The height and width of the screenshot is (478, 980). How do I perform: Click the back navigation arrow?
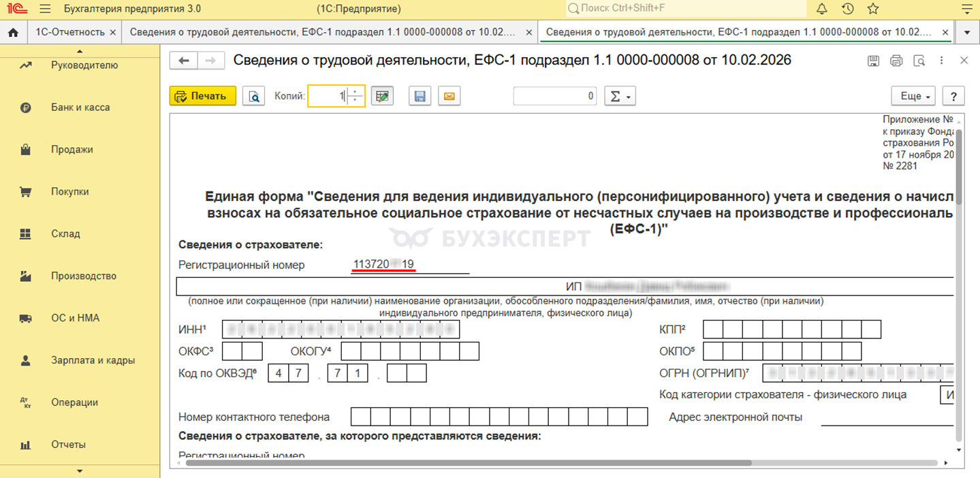(183, 61)
